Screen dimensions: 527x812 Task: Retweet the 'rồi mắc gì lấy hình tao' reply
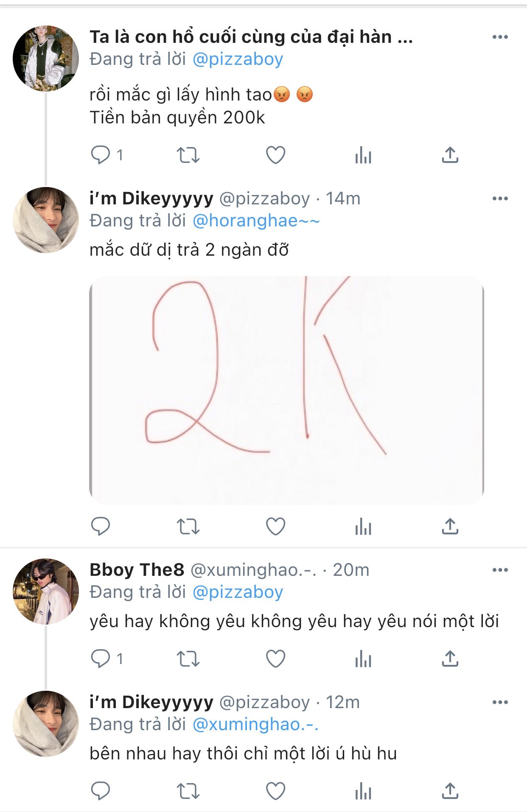188,155
